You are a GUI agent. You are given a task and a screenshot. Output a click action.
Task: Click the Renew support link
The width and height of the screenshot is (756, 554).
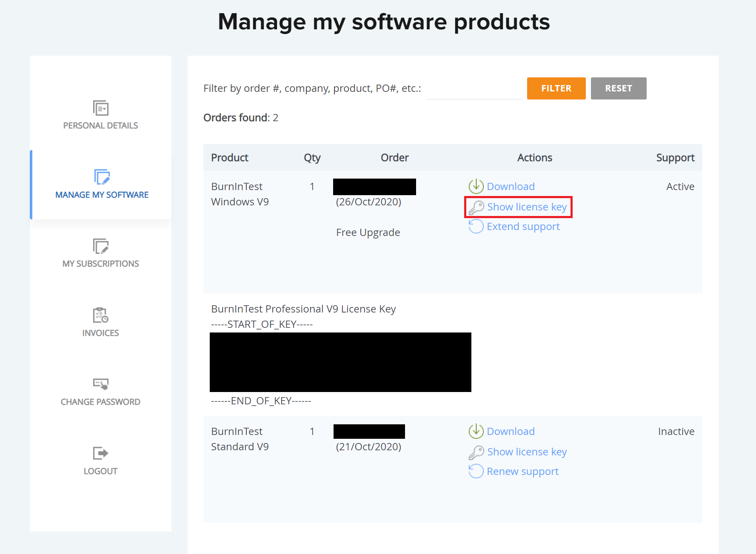[x=523, y=472]
